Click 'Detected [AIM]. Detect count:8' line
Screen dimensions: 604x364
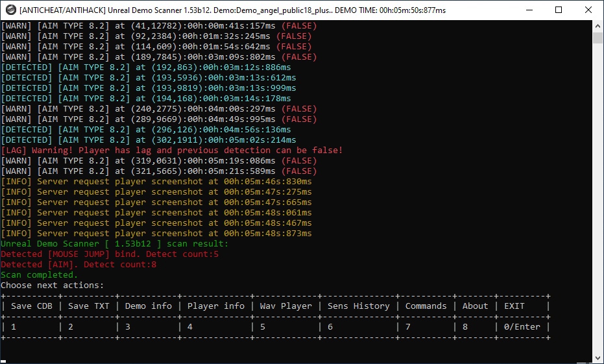pos(79,265)
